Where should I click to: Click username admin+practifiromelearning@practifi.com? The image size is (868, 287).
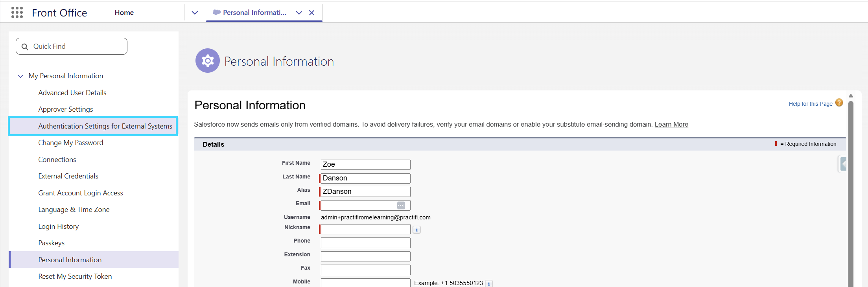pyautogui.click(x=376, y=217)
